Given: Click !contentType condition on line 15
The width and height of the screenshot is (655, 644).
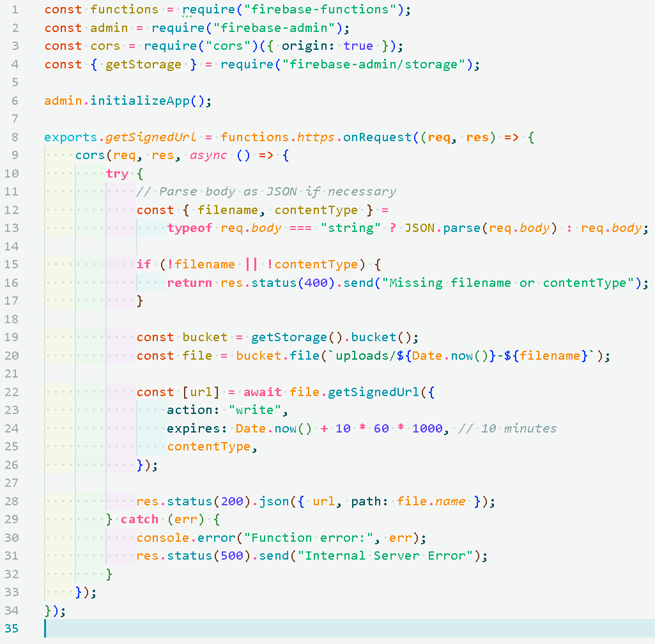Looking at the screenshot, I should click(x=312, y=264).
